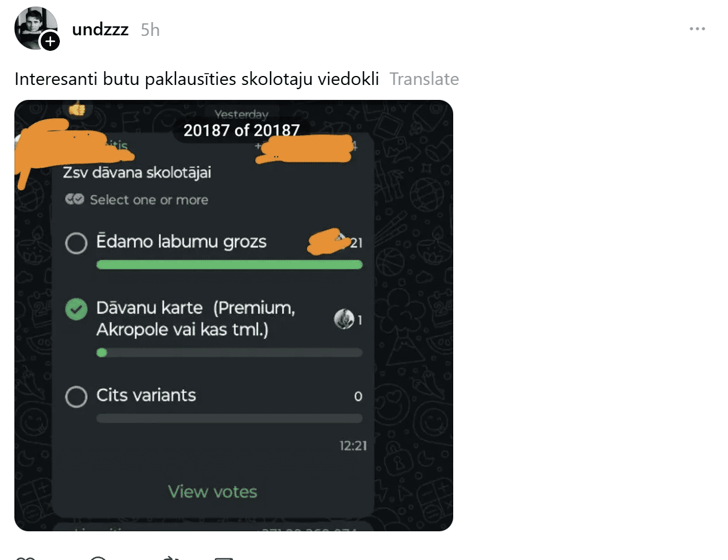Click the 5h post timestamp
This screenshot has width=728, height=560.
pos(150,30)
